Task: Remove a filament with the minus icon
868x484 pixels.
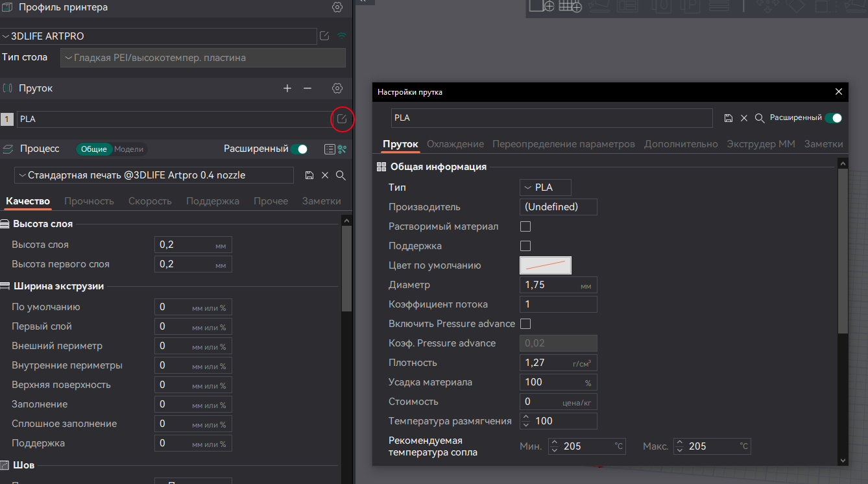Action: [307, 88]
